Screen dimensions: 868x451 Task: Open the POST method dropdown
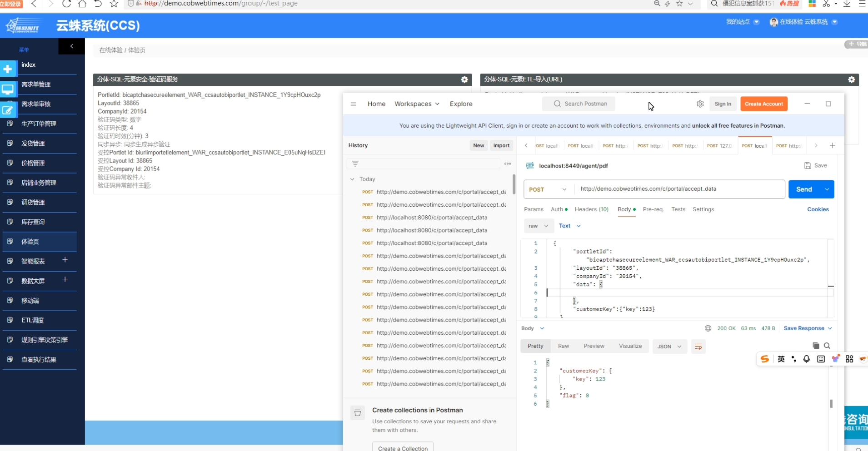click(548, 189)
